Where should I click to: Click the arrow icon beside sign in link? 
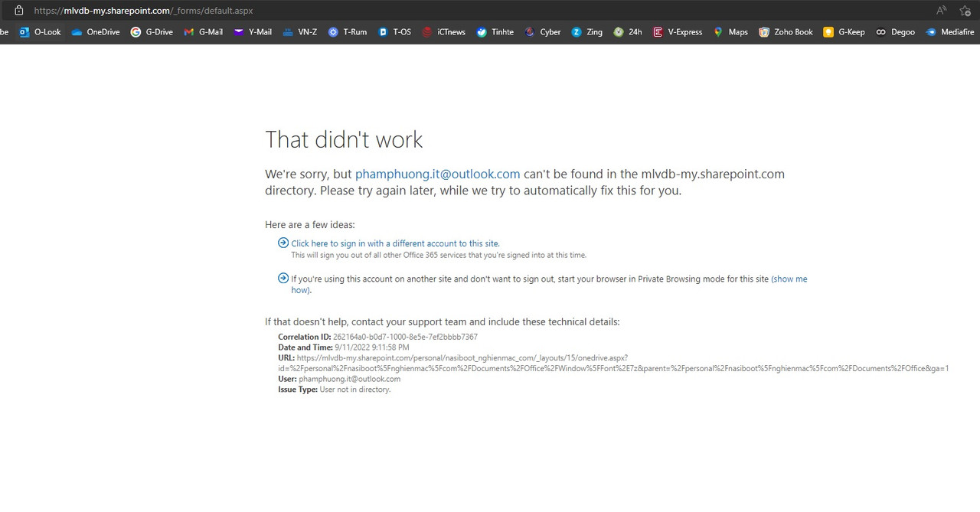click(283, 243)
